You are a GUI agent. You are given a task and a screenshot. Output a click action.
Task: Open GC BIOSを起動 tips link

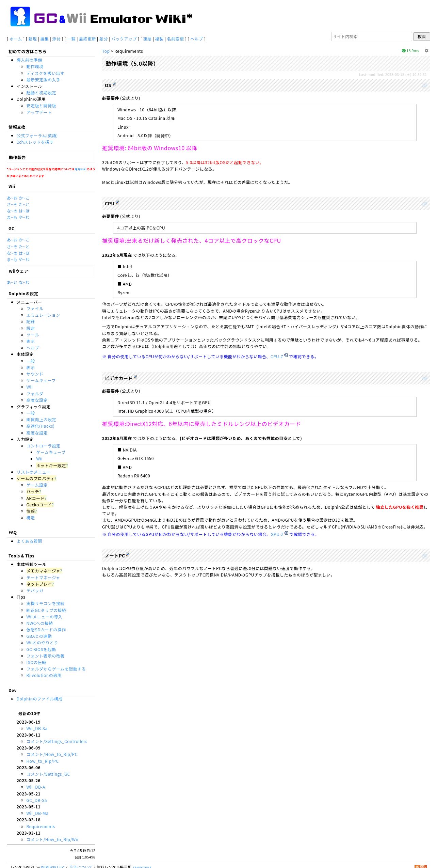click(41, 649)
